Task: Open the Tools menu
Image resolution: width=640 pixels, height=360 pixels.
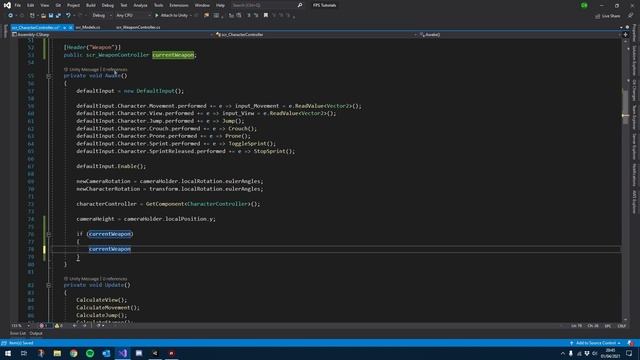Action: coord(158,5)
